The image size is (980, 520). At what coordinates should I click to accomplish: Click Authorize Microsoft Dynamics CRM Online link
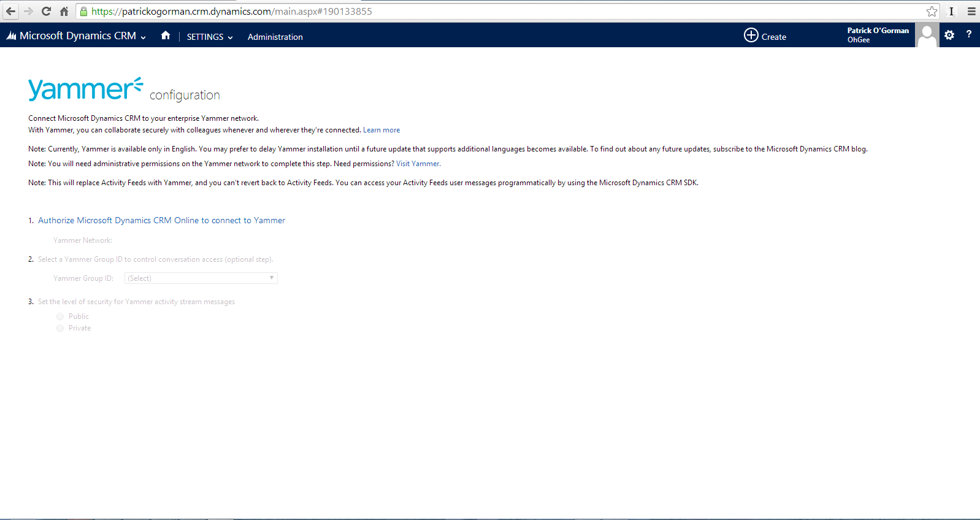tap(161, 220)
